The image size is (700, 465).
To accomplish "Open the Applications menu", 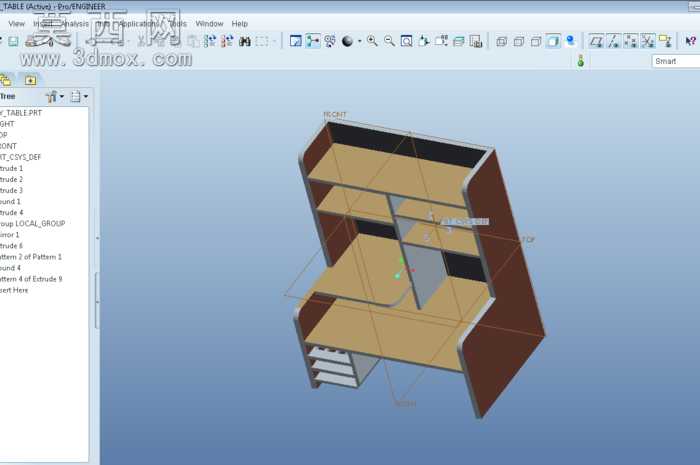I will pyautogui.click(x=139, y=24).
